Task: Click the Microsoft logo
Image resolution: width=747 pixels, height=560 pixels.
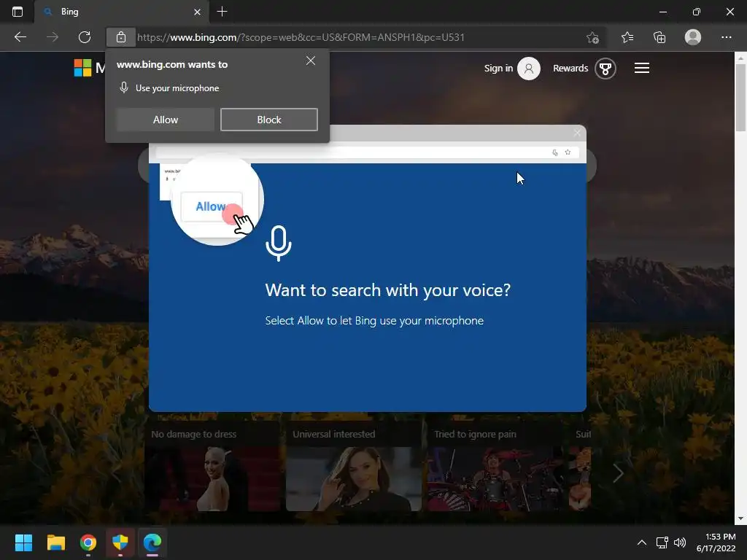Action: (82, 68)
